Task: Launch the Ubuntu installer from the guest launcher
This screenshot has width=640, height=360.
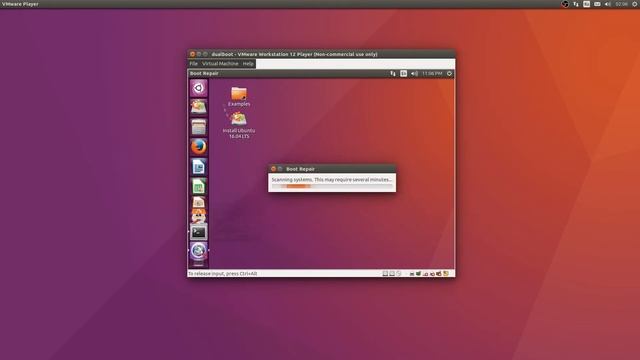Action: (199, 107)
